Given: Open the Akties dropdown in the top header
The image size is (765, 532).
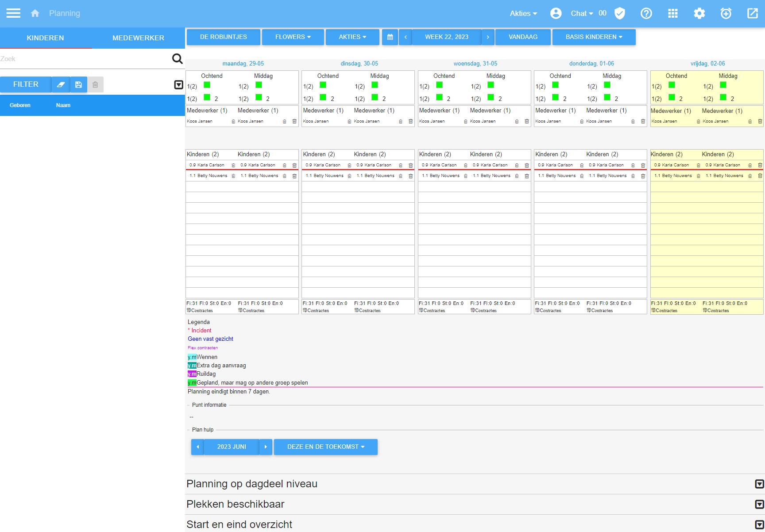Looking at the screenshot, I should click(523, 13).
